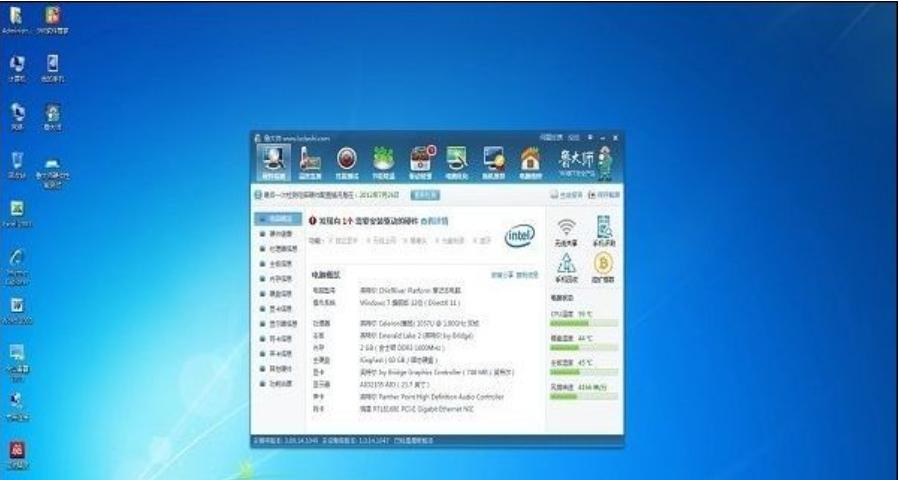The width and height of the screenshot is (899, 480).
Task: Click the 'Windows 7' operating system row
Action: click(x=410, y=302)
